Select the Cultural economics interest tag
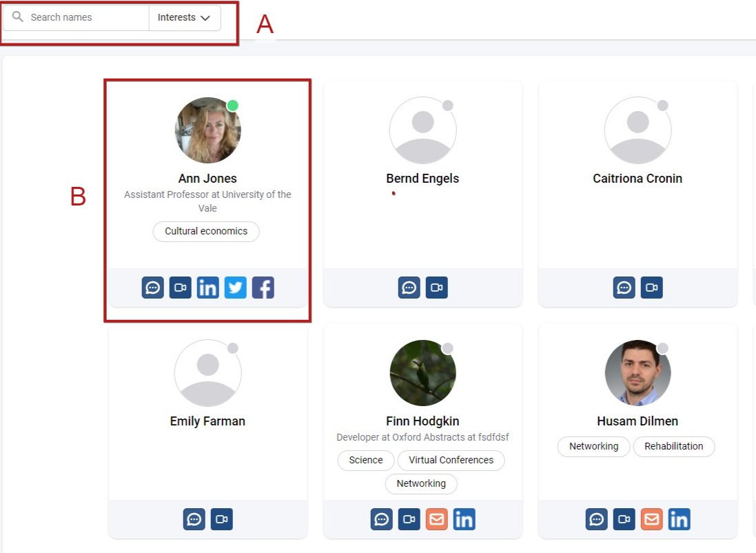 coord(206,231)
